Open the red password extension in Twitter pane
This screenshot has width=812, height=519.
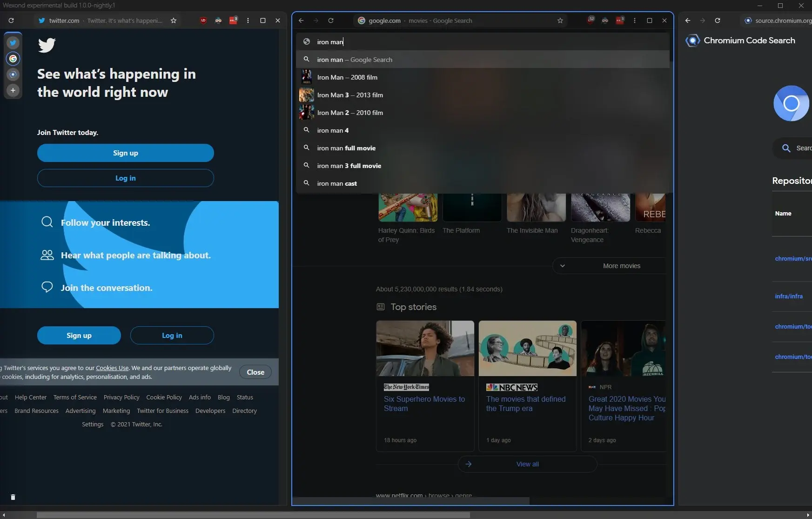(233, 20)
